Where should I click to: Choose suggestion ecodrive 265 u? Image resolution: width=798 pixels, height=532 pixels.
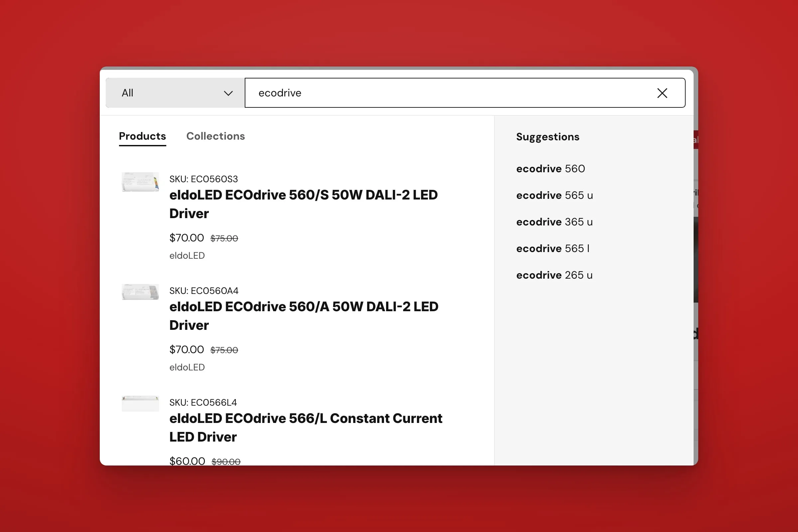click(554, 275)
